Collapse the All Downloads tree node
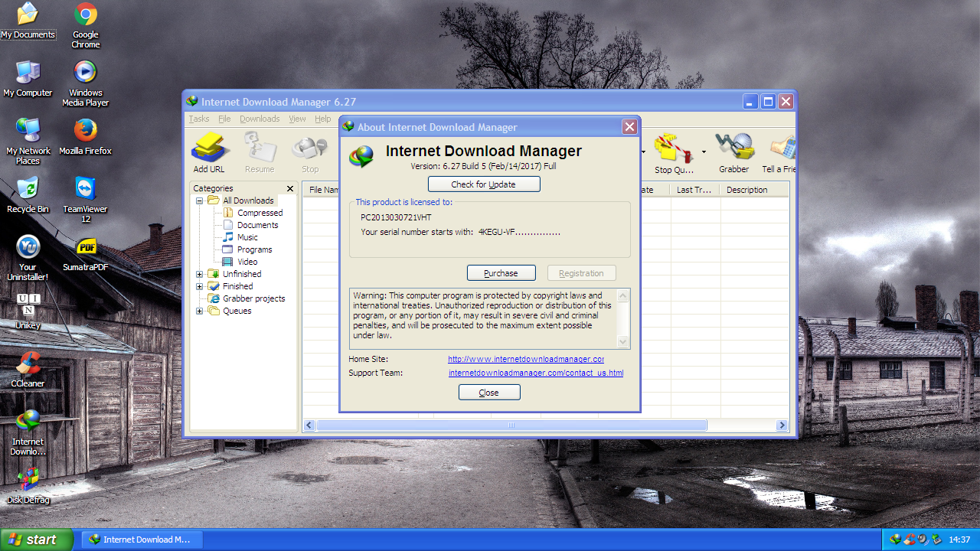Viewport: 980px width, 551px height. [200, 201]
